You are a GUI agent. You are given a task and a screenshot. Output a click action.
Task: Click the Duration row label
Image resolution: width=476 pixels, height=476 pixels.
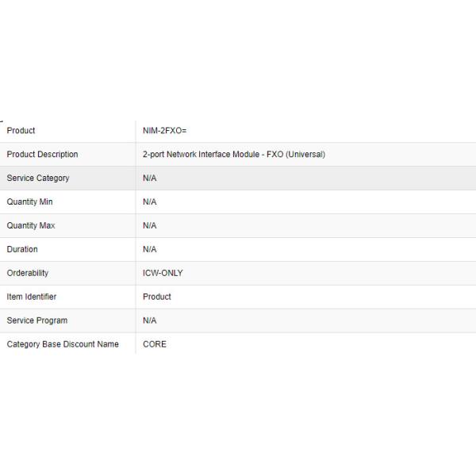click(x=22, y=250)
